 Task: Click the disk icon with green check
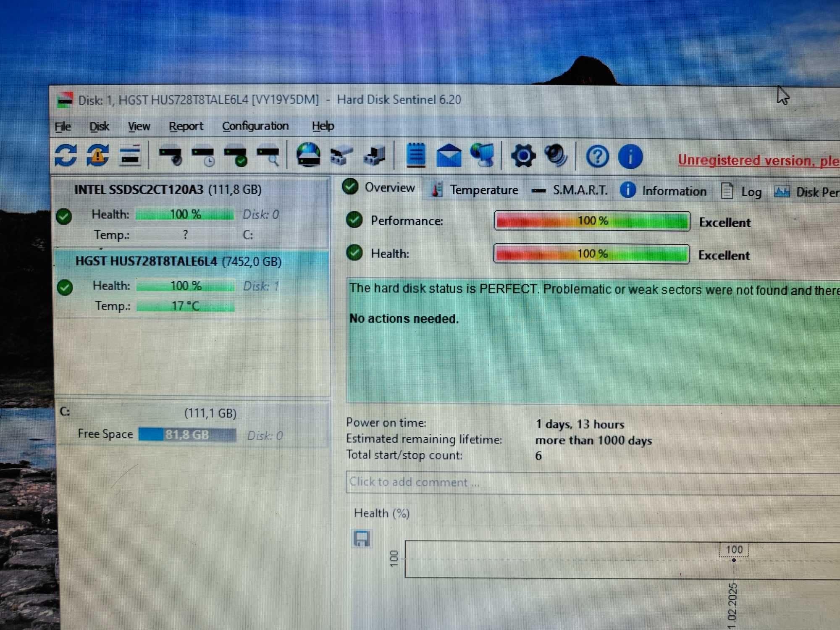tap(236, 156)
